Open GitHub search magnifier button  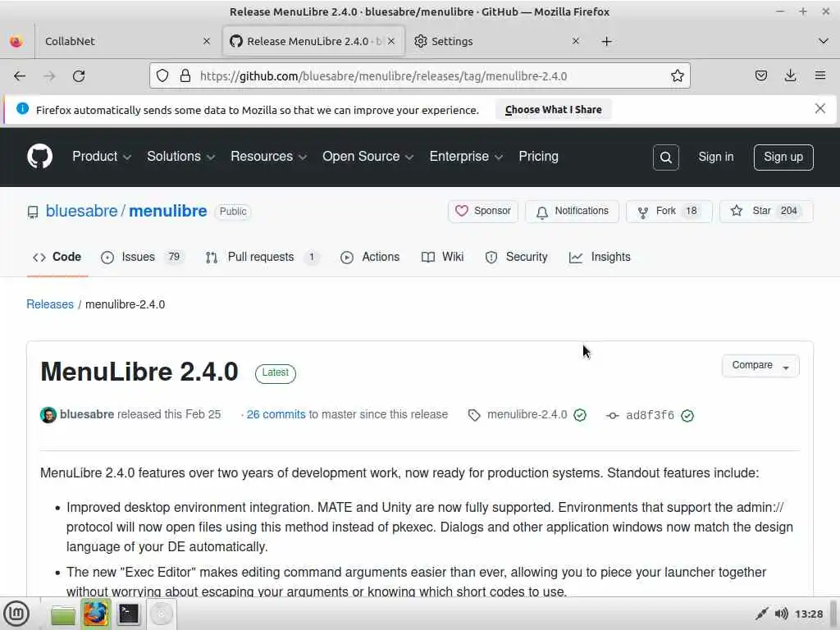(x=665, y=157)
